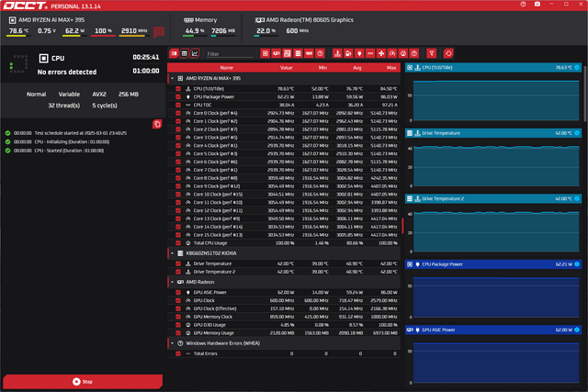The width and height of the screenshot is (588, 392).
Task: Collapse the AMD RYZEN AI MAX+ 395 group
Action: pos(172,78)
